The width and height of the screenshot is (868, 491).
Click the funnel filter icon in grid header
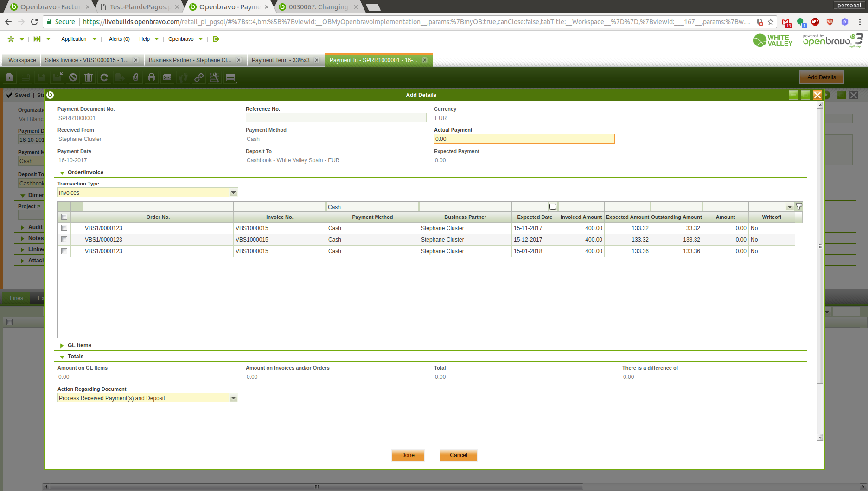(x=798, y=207)
